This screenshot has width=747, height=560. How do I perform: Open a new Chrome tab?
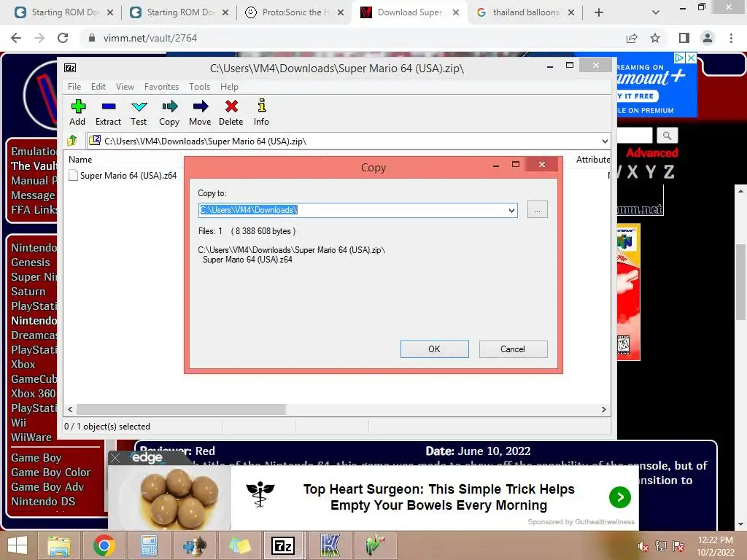point(599,12)
